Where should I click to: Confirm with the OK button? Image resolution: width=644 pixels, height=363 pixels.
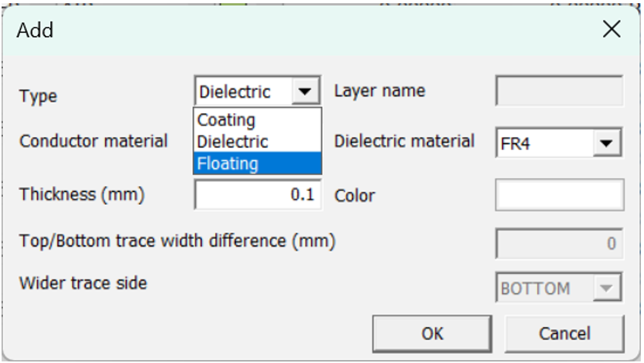[x=431, y=333]
